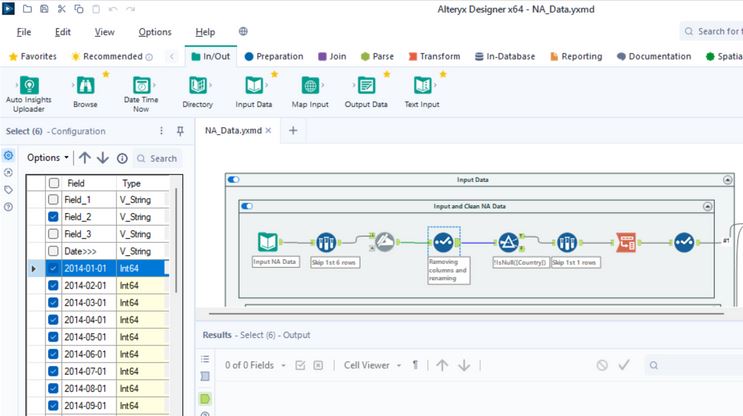The height and width of the screenshot is (416, 743).
Task: Open the globe language icon
Action: click(243, 31)
